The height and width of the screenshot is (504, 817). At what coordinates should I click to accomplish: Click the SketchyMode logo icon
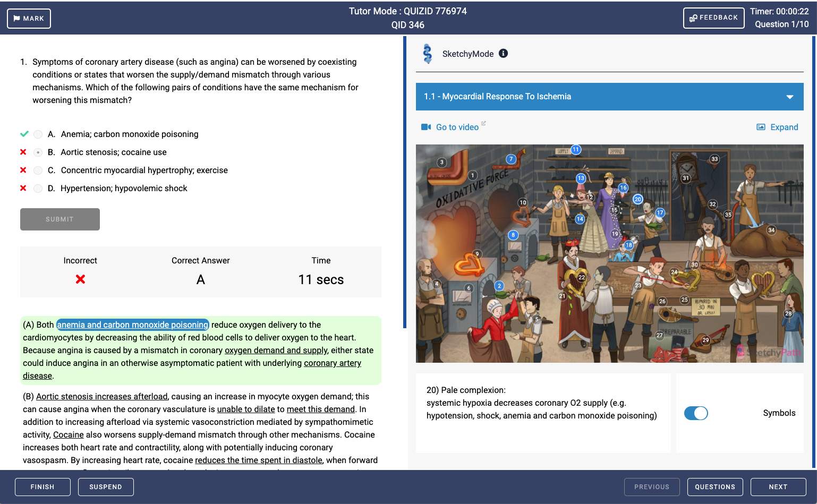pos(428,54)
